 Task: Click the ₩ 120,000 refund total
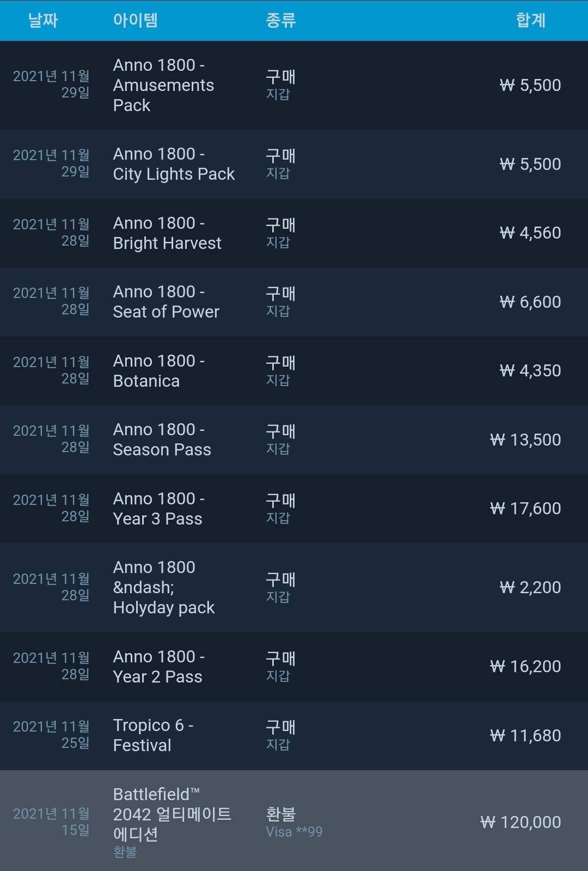pyautogui.click(x=520, y=822)
